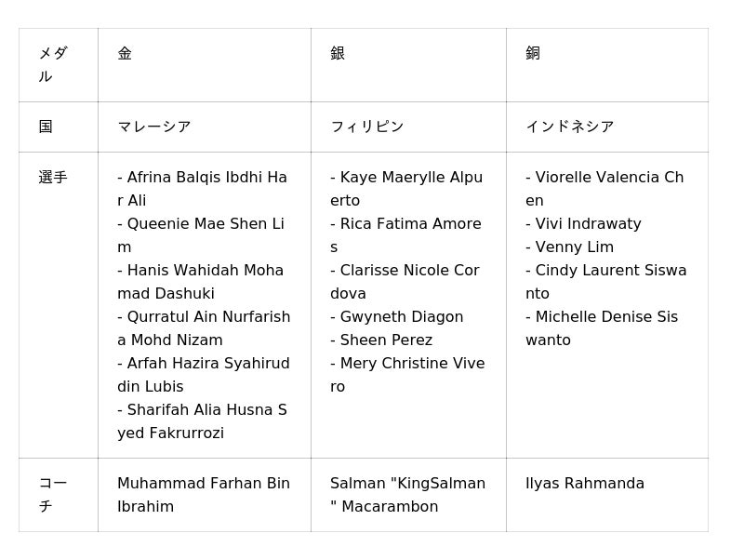
Task: Select the 金 column header
Action: pos(125,54)
